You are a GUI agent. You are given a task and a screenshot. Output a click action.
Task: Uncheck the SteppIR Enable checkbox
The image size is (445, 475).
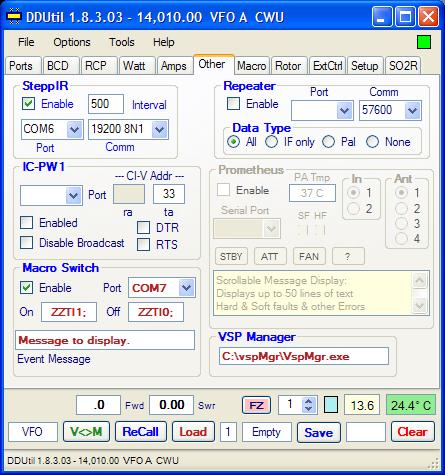(x=28, y=103)
